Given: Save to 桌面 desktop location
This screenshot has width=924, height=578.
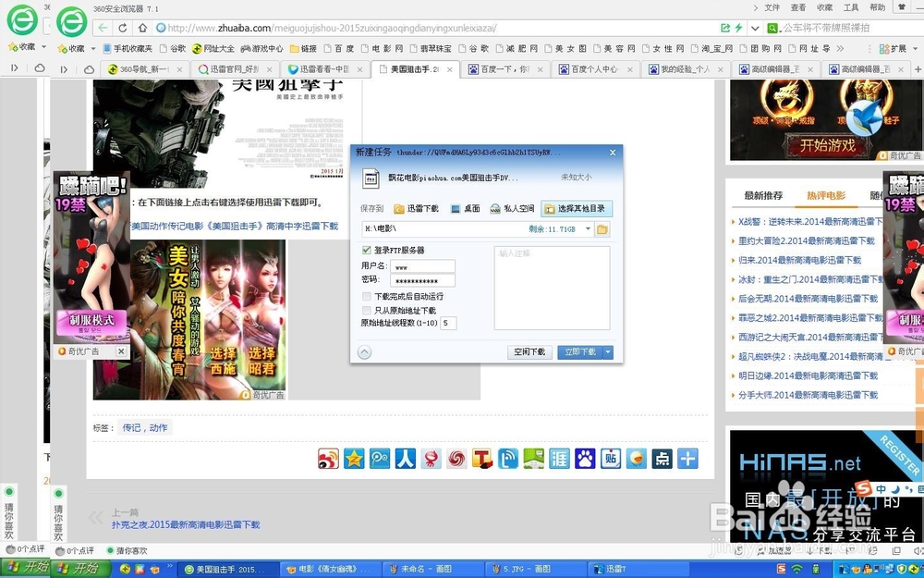Looking at the screenshot, I should pos(466,209).
